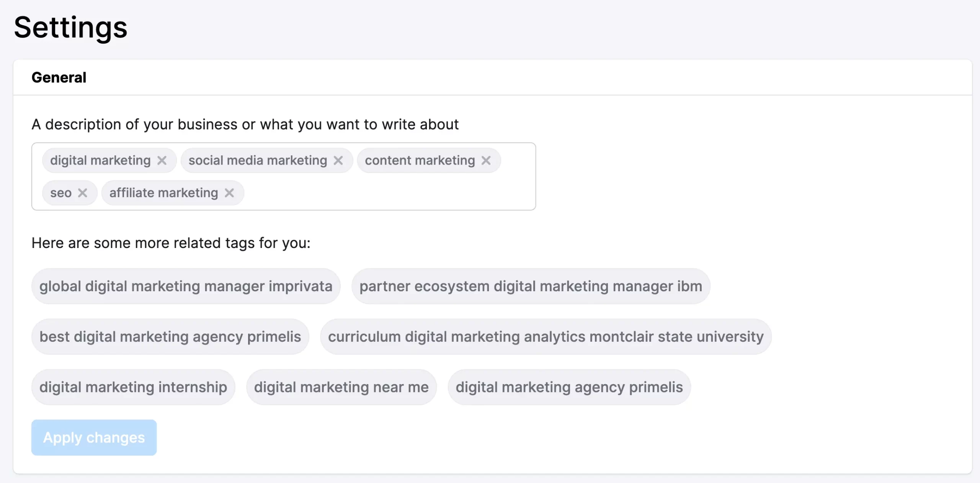Choose digital marketing agency primelis tag
980x483 pixels.
pos(569,387)
